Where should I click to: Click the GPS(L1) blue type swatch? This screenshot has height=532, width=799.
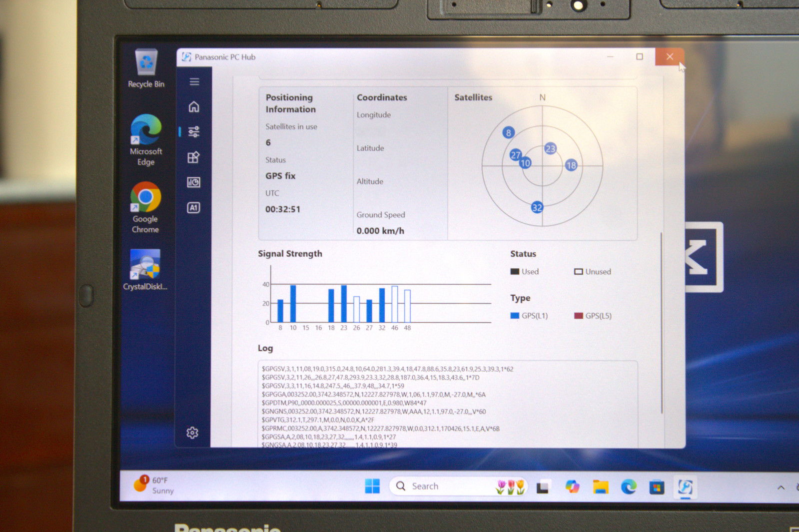(515, 316)
